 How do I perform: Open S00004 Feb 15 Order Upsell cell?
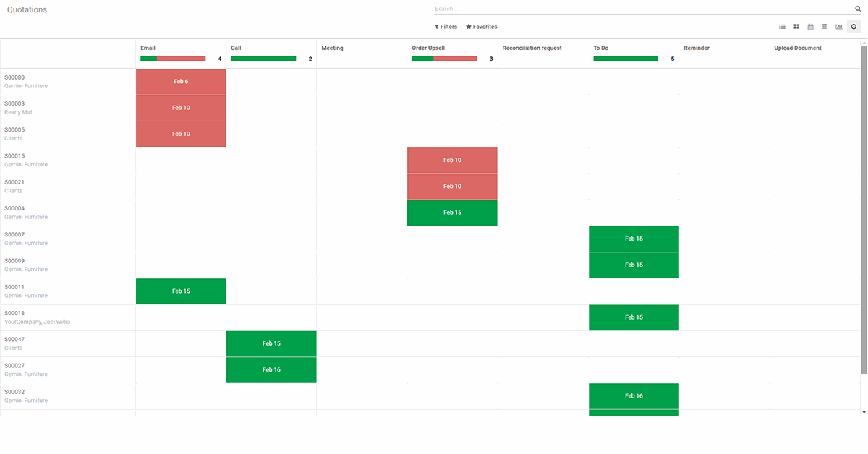tap(452, 213)
